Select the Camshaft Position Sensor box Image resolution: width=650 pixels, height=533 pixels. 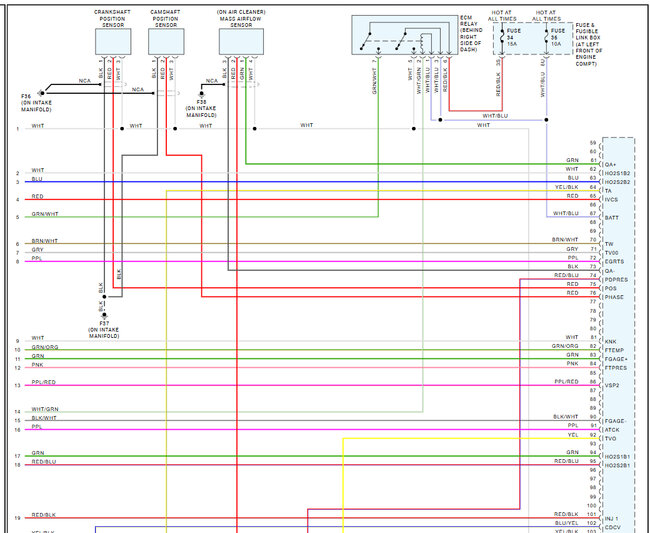pos(166,41)
